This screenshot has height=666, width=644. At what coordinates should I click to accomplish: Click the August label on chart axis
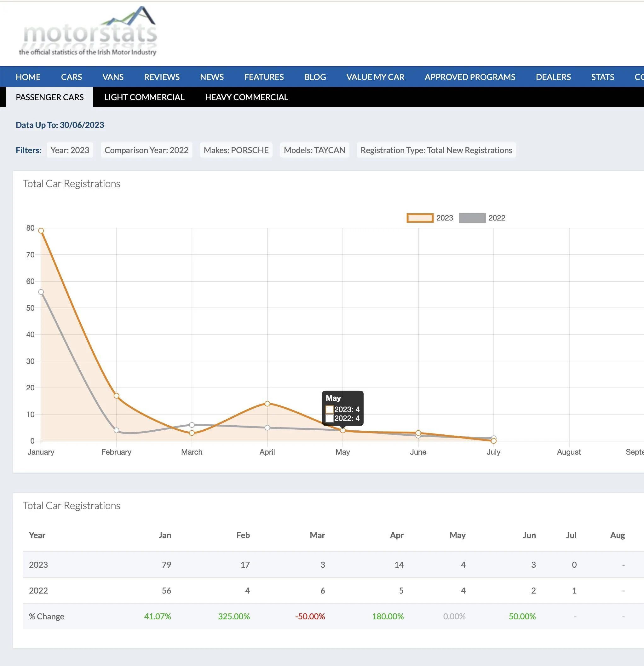tap(569, 452)
